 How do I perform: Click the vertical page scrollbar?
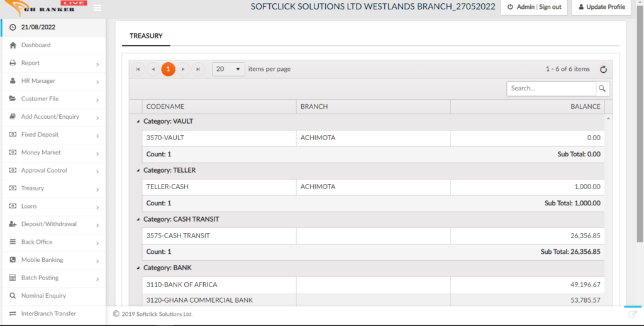click(x=640, y=126)
